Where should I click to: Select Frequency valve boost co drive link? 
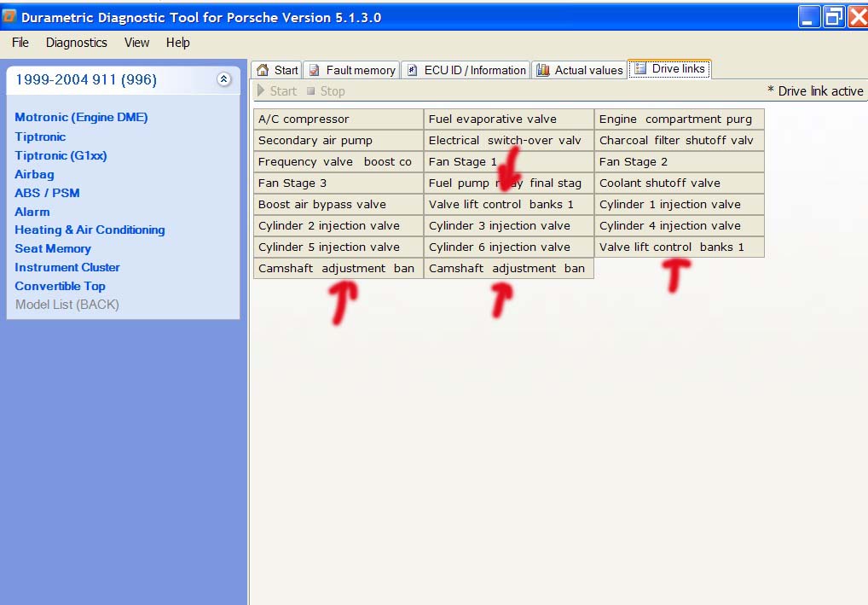(x=339, y=162)
